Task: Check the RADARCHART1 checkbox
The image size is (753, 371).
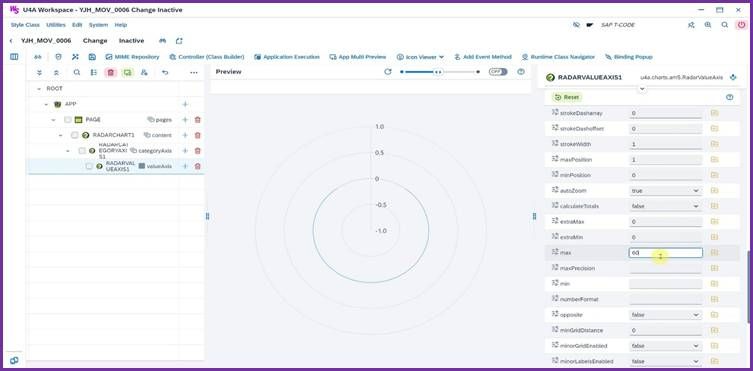Action: (74, 135)
